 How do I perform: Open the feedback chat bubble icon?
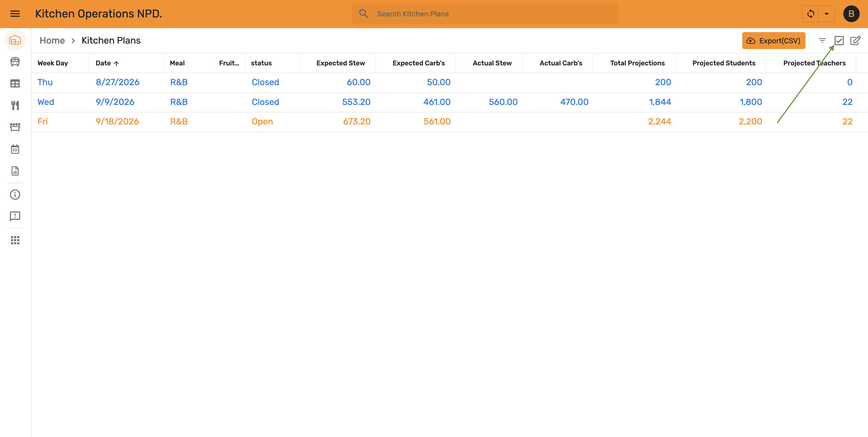tap(15, 216)
